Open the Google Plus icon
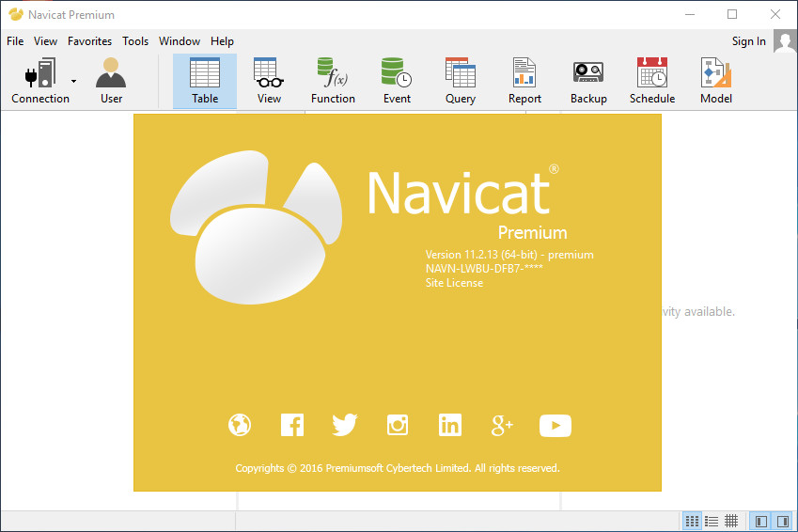The width and height of the screenshot is (798, 532). pos(502,425)
